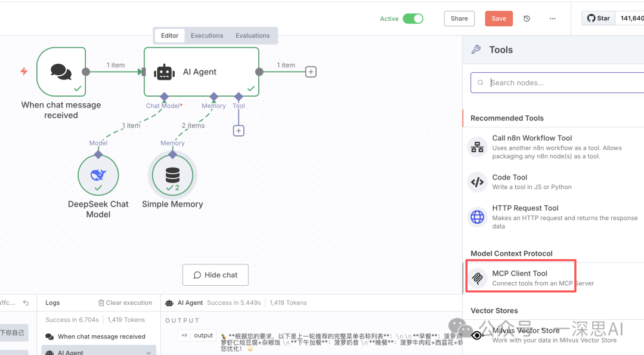The height and width of the screenshot is (355, 644).
Task: Add a tool via Tool plus connector
Action: (239, 131)
